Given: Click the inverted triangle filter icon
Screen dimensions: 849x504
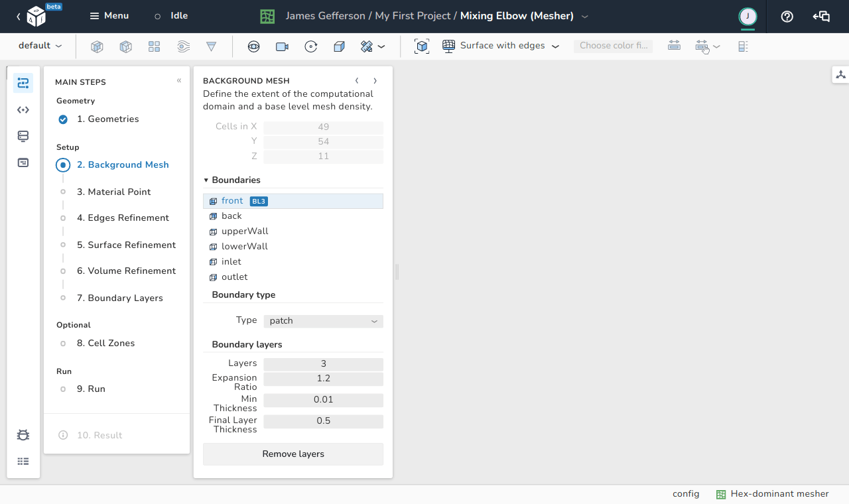Looking at the screenshot, I should click(212, 46).
